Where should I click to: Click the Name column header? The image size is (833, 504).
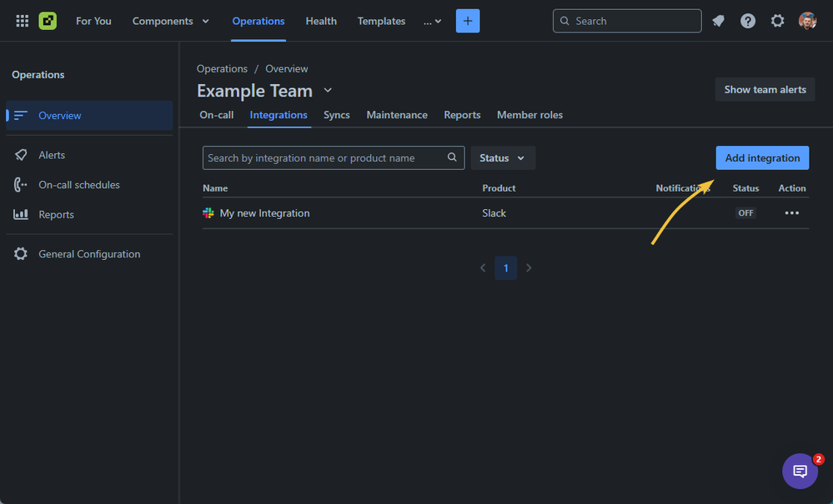[215, 188]
